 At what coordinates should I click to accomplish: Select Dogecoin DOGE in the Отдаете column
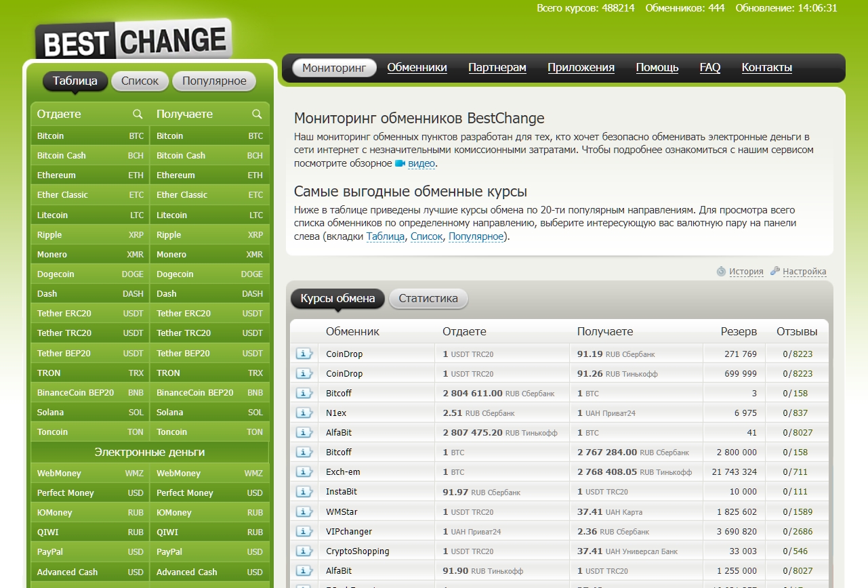coord(90,274)
